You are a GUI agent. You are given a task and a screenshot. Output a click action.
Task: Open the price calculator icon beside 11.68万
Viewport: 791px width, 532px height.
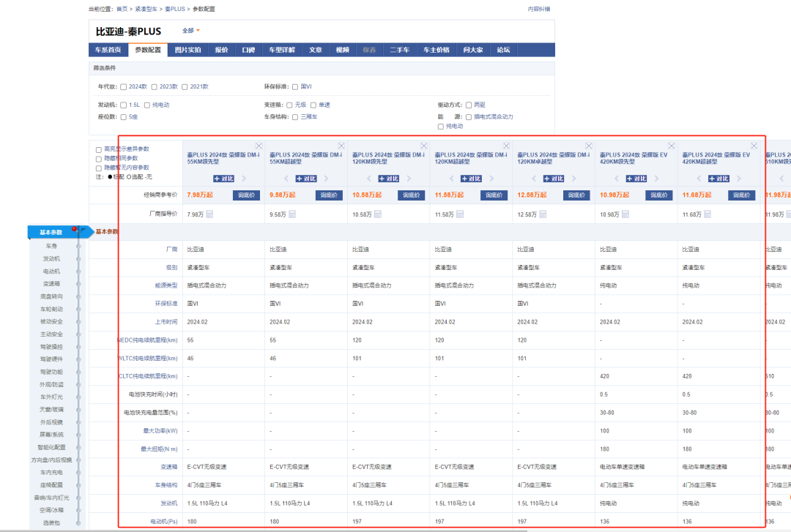(x=708, y=214)
